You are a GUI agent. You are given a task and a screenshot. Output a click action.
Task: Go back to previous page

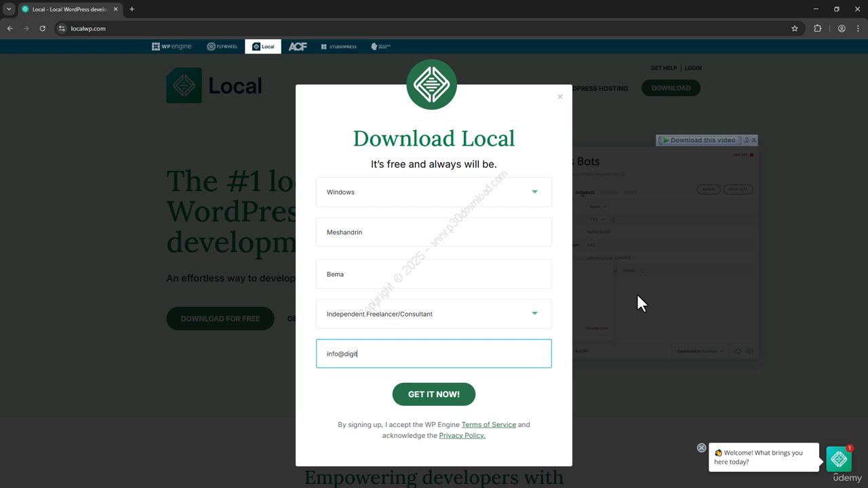pos(9,28)
